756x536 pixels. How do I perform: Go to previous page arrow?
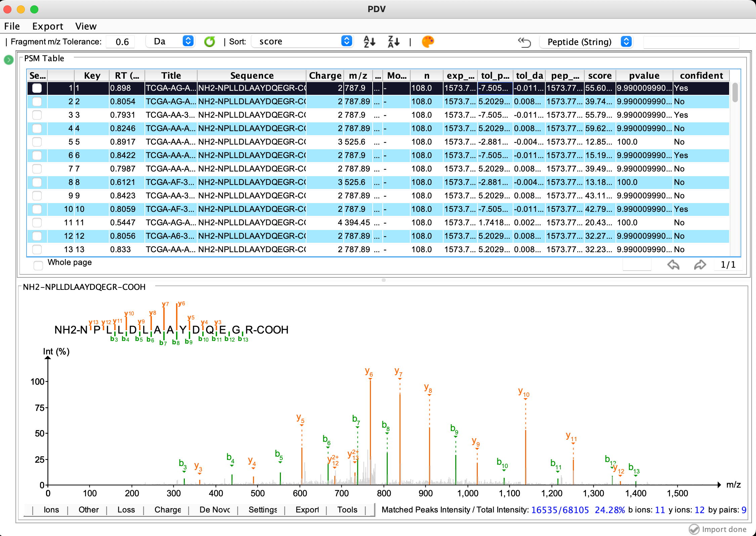pos(673,265)
